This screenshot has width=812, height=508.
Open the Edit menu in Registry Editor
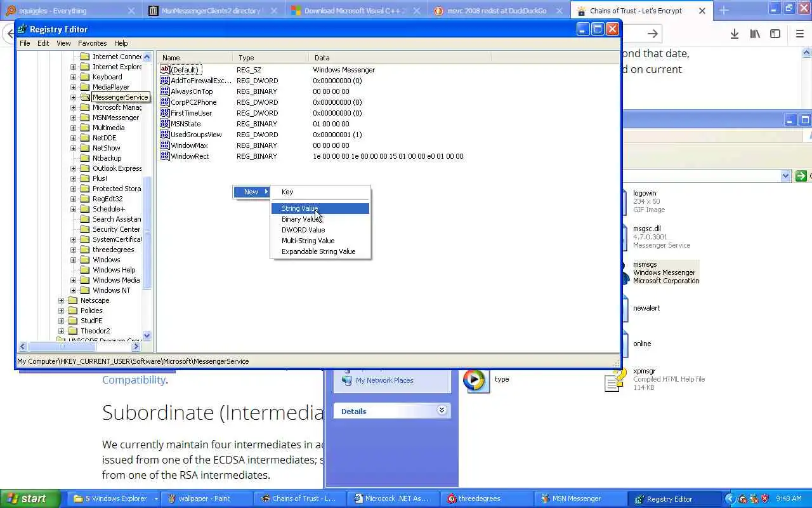point(43,43)
